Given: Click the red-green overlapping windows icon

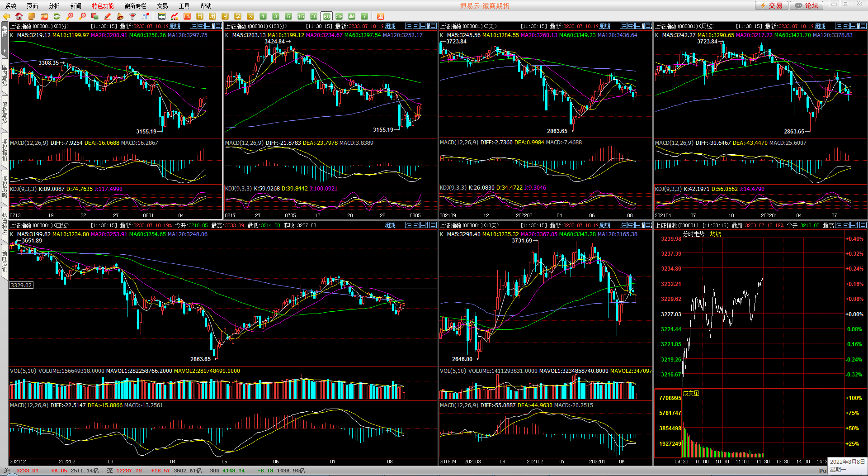Looking at the screenshot, I should pyautogui.click(x=95, y=16).
